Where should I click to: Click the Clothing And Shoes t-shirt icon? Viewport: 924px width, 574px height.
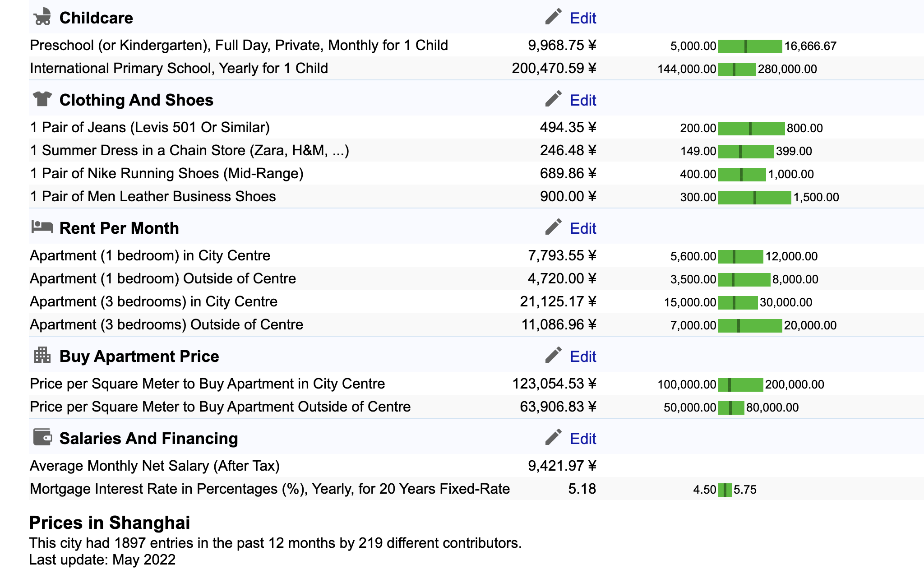42,99
